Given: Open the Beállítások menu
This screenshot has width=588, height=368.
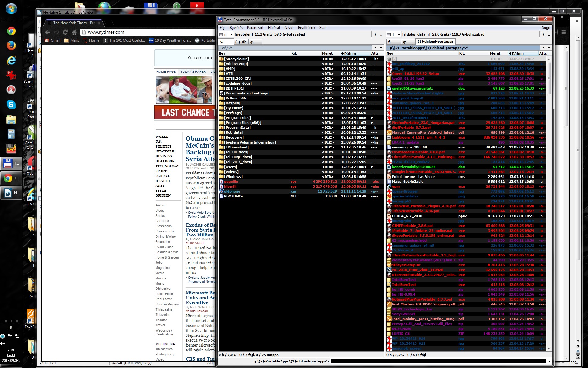Looking at the screenshot, I should [306, 28].
